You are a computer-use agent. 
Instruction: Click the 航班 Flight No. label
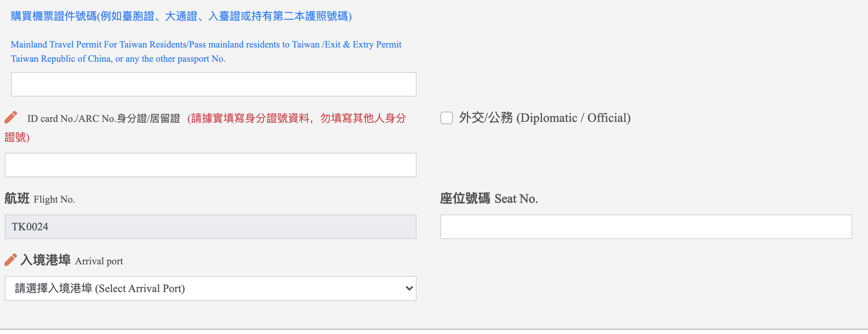(40, 199)
